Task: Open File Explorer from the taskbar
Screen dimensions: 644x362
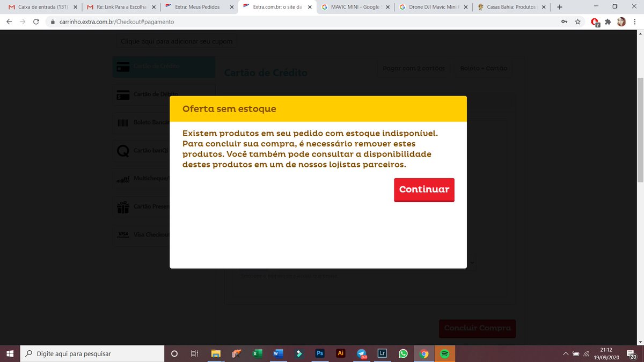Action: (215, 353)
